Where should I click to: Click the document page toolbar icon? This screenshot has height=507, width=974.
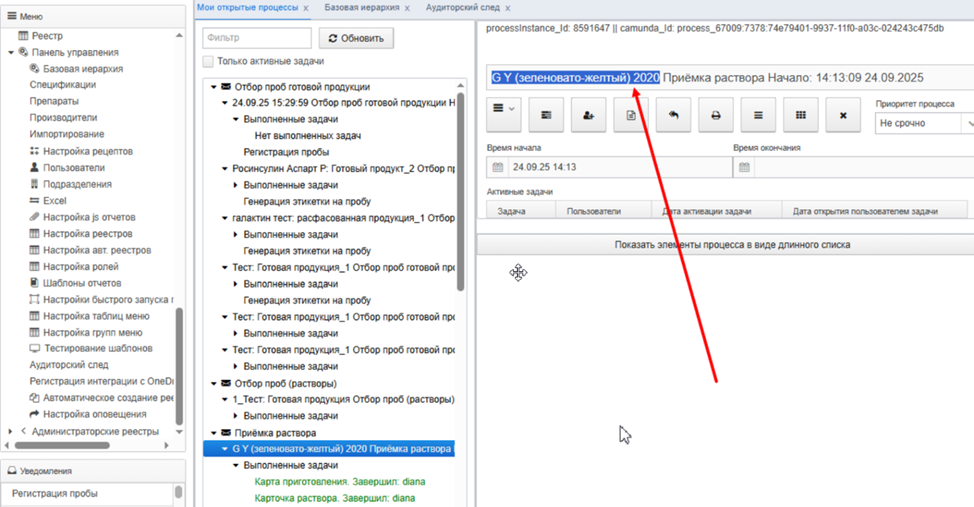point(630,115)
